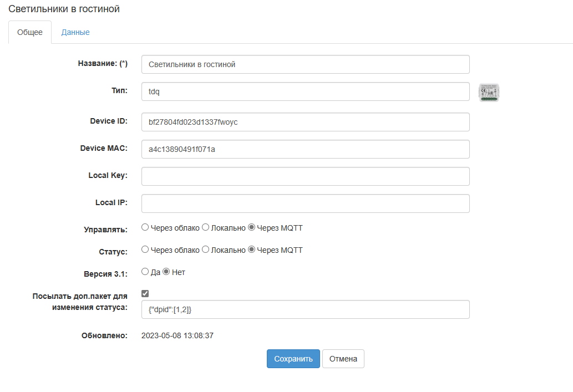Screen dimensions: 573x392
Task: Click into the Тип field
Action: tap(305, 92)
